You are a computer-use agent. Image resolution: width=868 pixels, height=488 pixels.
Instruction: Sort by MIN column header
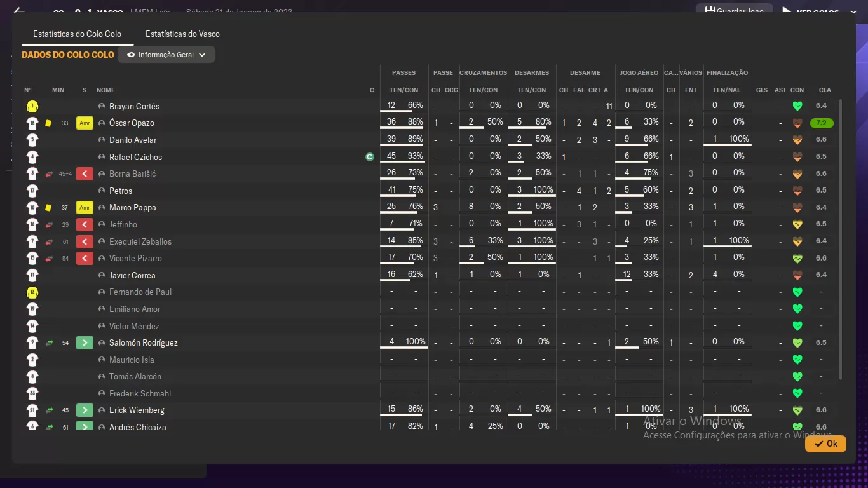coord(58,90)
